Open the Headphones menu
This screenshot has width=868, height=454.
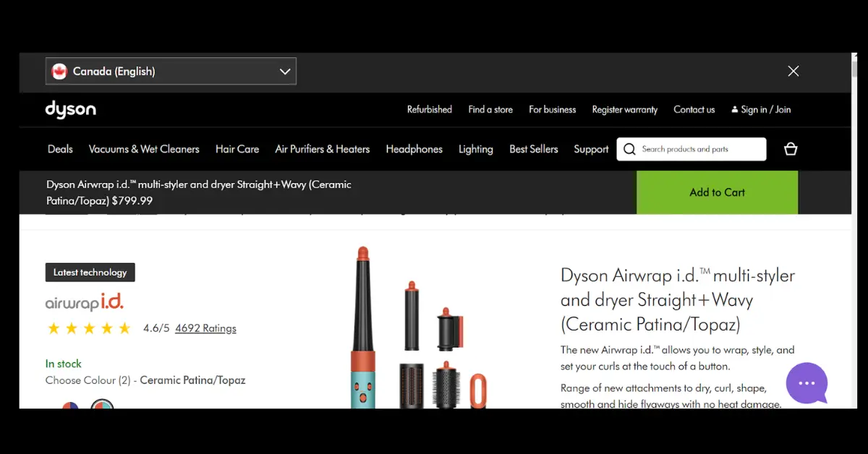click(x=414, y=149)
